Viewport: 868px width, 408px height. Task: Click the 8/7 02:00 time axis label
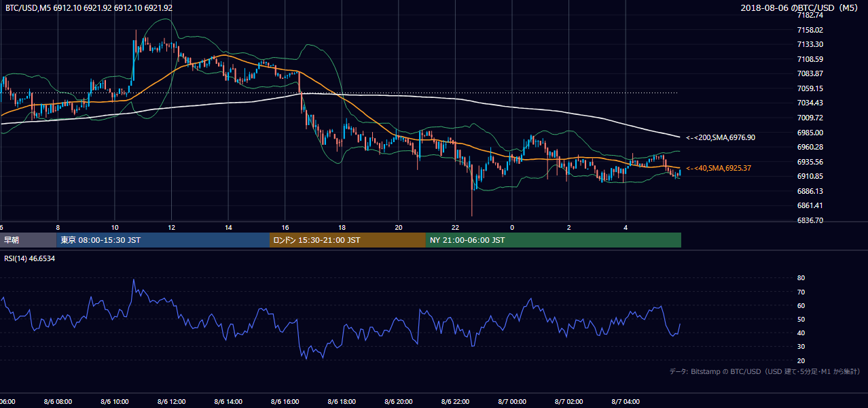coord(569,402)
